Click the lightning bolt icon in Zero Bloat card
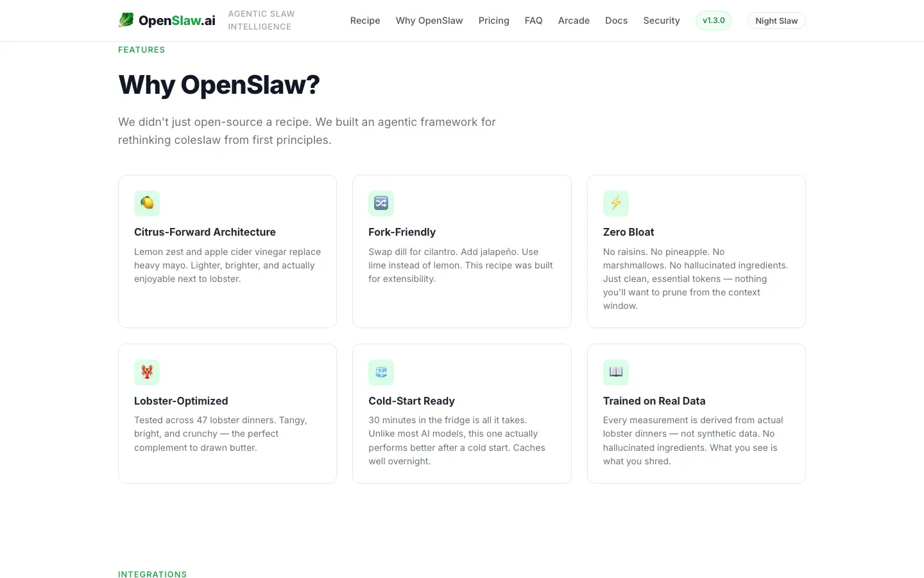Image resolution: width=924 pixels, height=578 pixels. [616, 204]
